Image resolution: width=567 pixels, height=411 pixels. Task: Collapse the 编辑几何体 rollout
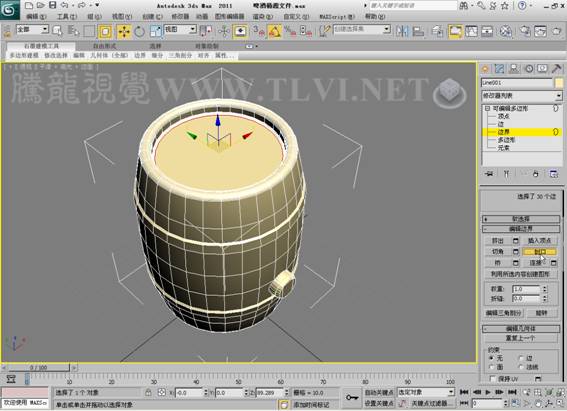pyautogui.click(x=521, y=329)
